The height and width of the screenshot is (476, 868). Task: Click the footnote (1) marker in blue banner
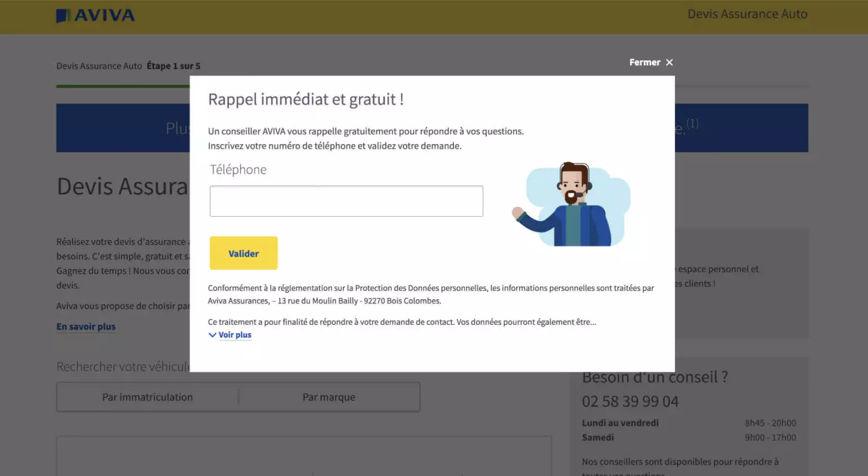pos(692,123)
